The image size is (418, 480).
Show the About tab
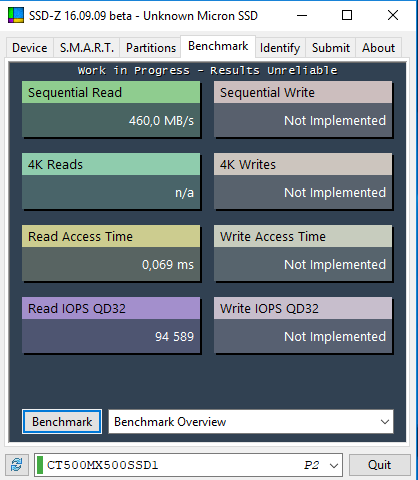point(378,48)
